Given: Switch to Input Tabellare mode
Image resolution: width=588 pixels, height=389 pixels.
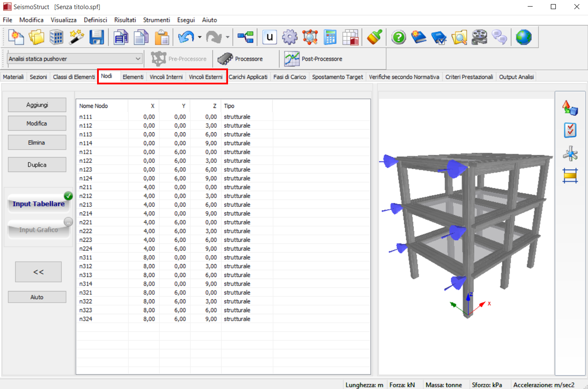Looking at the screenshot, I should [38, 204].
